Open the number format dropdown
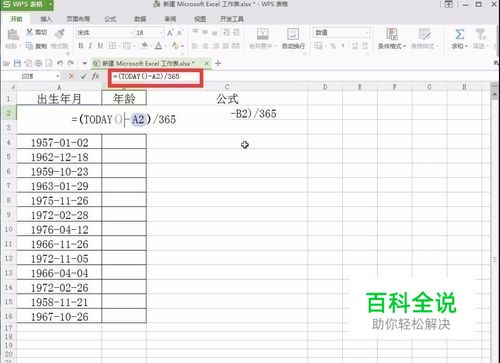This screenshot has height=363, width=500. coord(367,33)
